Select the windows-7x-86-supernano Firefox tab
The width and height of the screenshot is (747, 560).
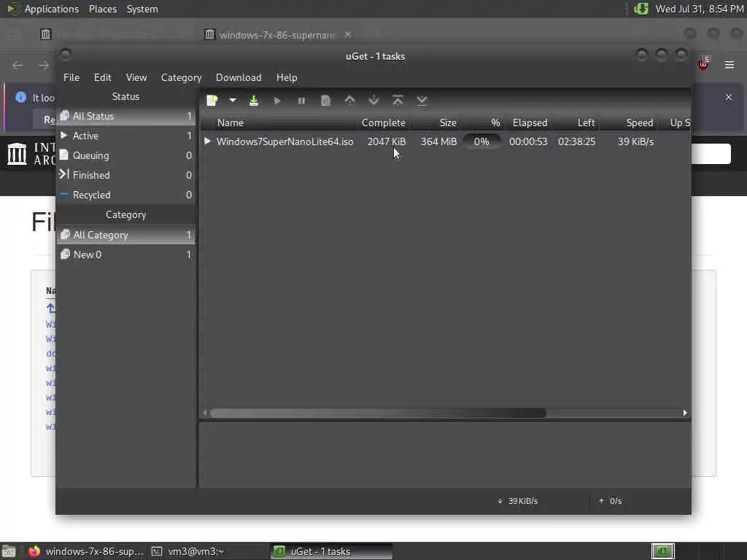click(279, 34)
